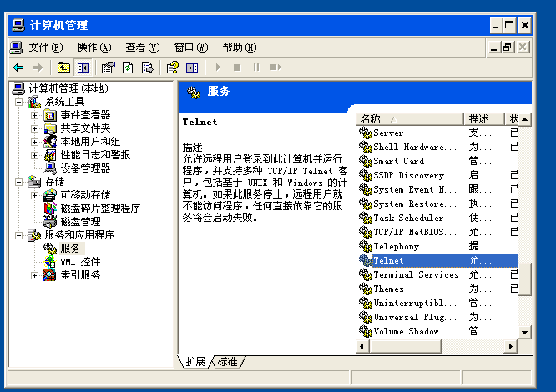This screenshot has width=556, height=392.
Task: Click the Refresh toolbar icon
Action: coord(128,68)
